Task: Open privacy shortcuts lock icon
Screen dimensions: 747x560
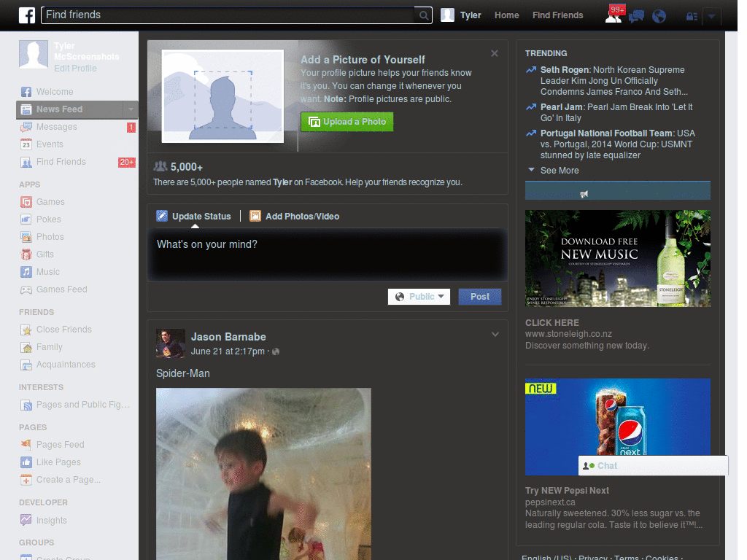Action: [692, 17]
